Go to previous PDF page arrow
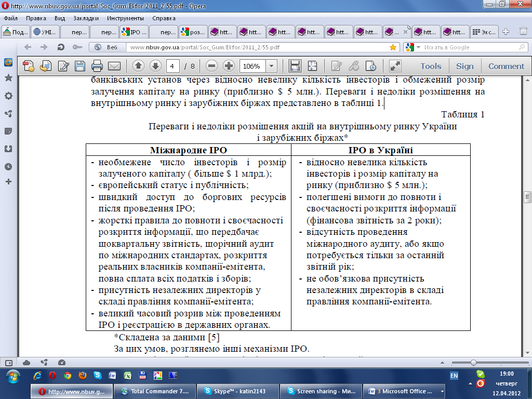Image resolution: width=532 pixels, height=399 pixels. (x=138, y=66)
